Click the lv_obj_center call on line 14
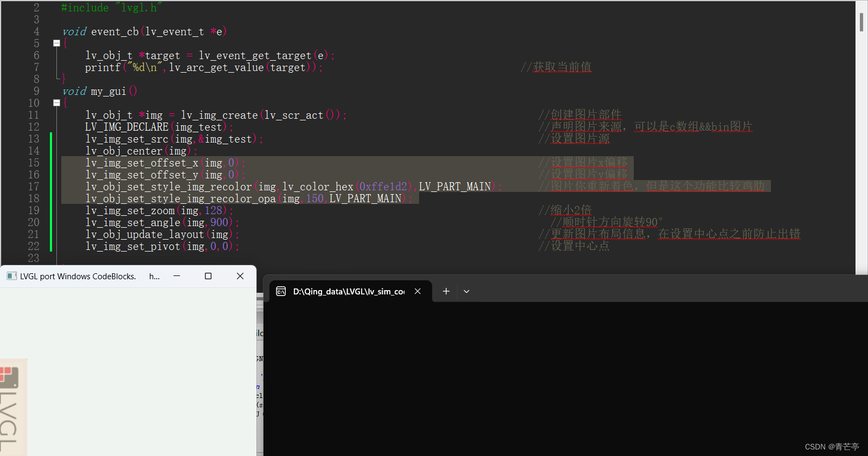Viewport: 868px width, 456px height. [x=142, y=151]
